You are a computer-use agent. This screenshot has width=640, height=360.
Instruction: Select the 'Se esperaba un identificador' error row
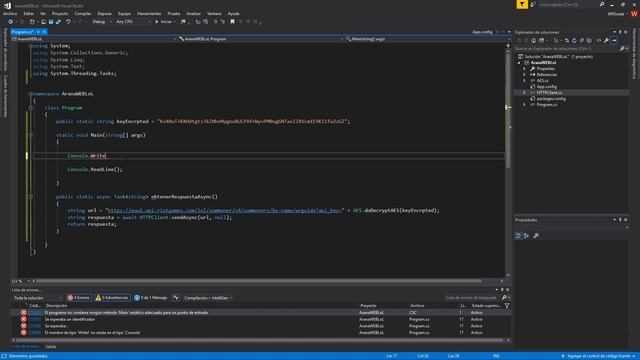point(260,319)
